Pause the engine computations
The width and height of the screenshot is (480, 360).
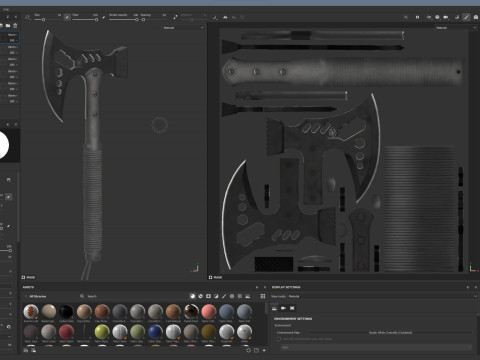(417, 17)
